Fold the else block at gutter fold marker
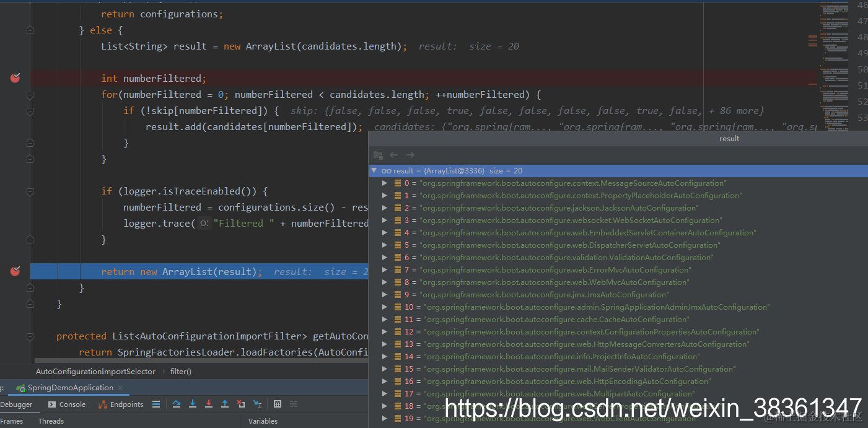The width and height of the screenshot is (868, 428). (30, 30)
